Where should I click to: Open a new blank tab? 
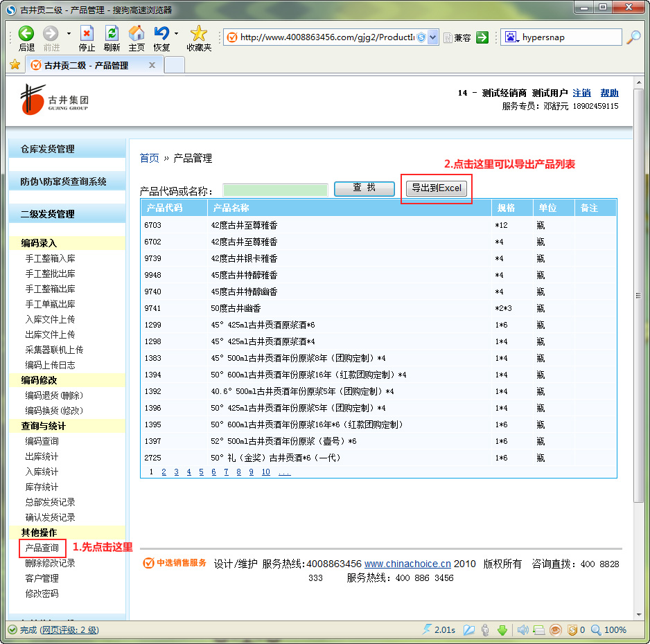175,65
